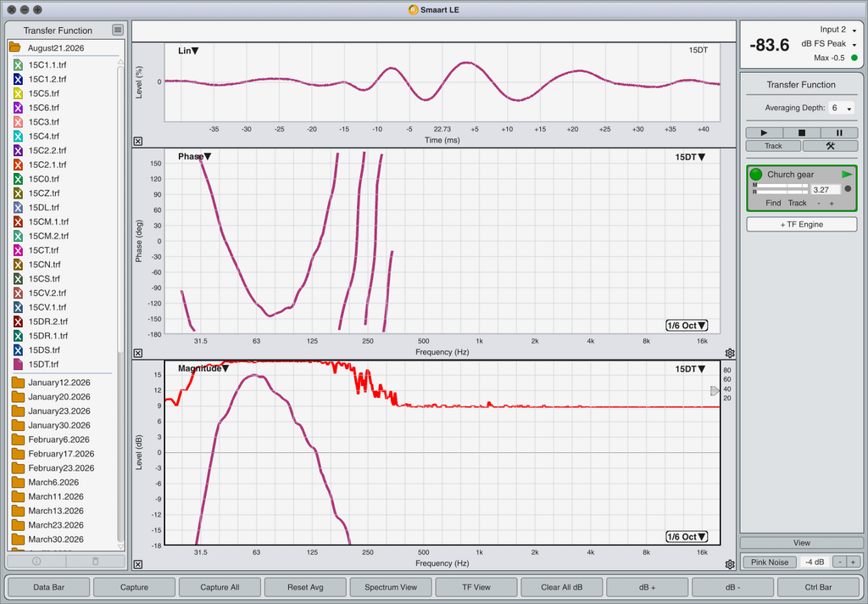
Task: Click the View button in right panel
Action: click(x=802, y=542)
